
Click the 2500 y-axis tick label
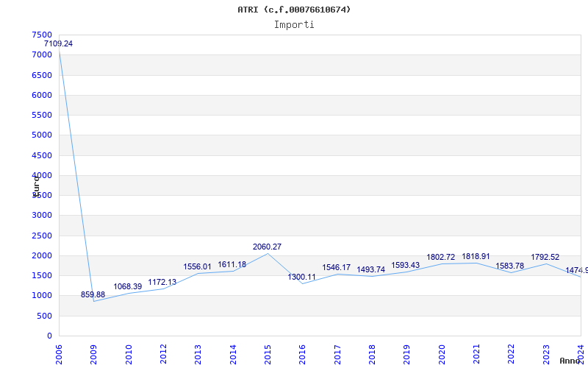pos(42,236)
